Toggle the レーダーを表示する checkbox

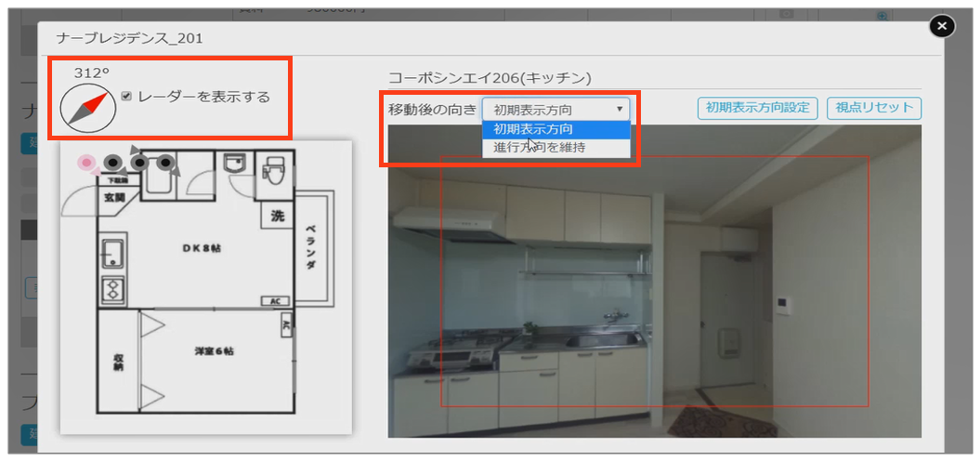127,97
